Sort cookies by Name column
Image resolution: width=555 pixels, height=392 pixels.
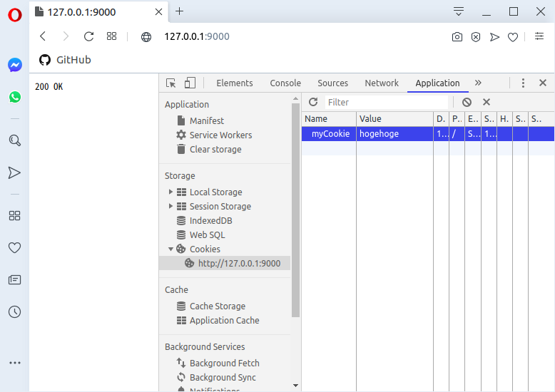coord(329,119)
